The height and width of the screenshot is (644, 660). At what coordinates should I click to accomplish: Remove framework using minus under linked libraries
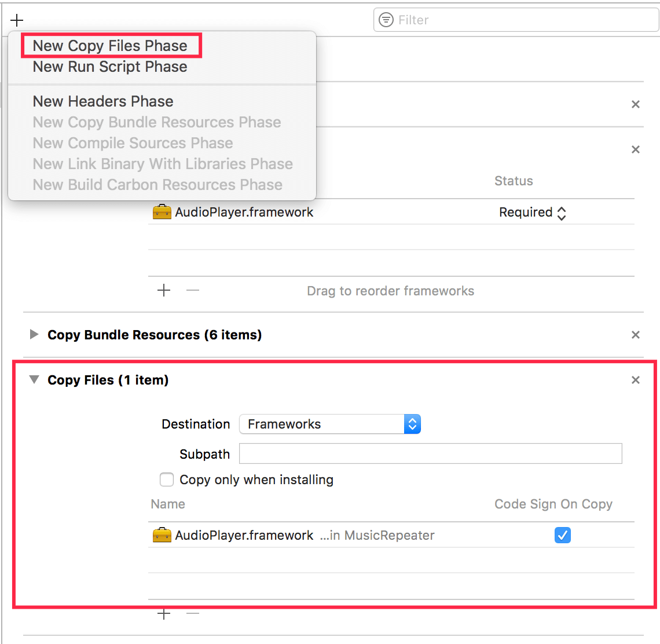(193, 291)
